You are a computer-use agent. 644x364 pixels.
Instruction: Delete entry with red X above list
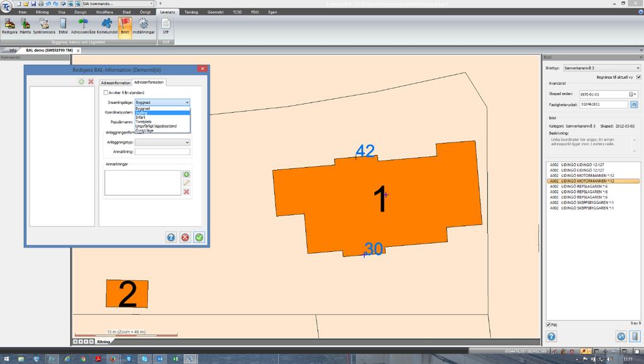click(x=91, y=82)
